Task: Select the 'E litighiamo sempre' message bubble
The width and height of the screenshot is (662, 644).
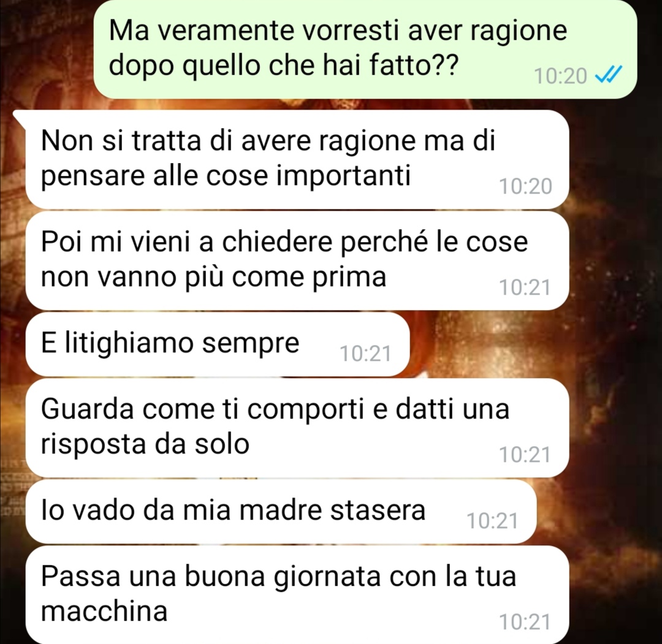Action: 218,344
